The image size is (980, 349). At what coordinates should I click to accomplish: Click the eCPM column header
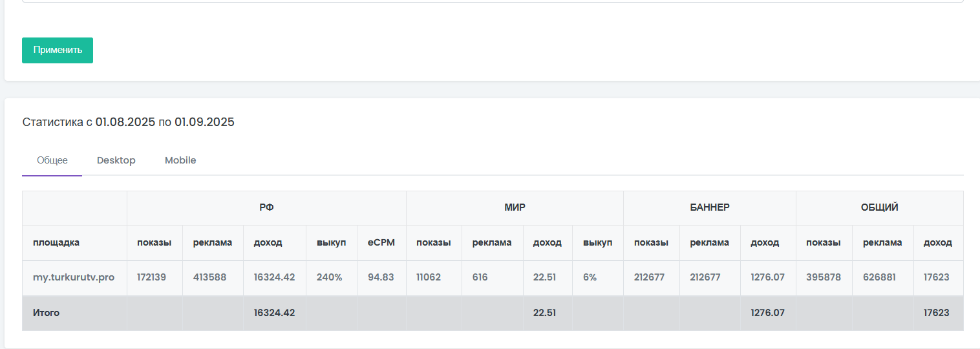(381, 243)
